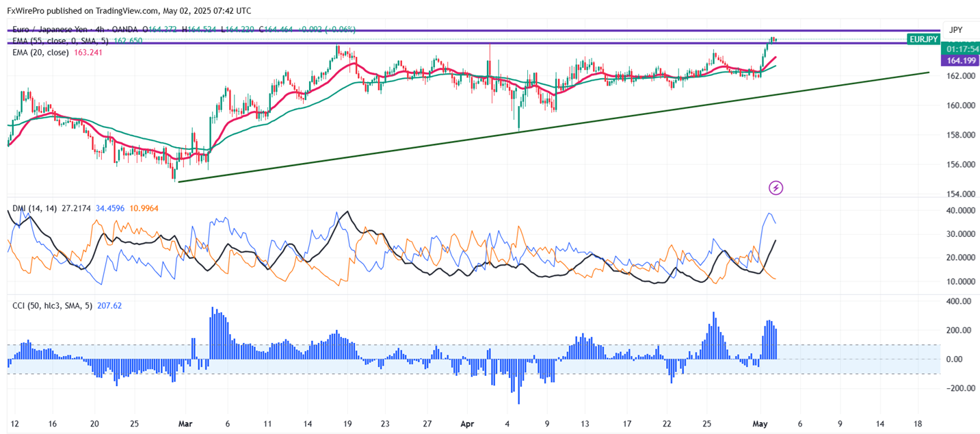Click the DMI value 34.4596 in blue
Image resolution: width=980 pixels, height=434 pixels.
(109, 207)
